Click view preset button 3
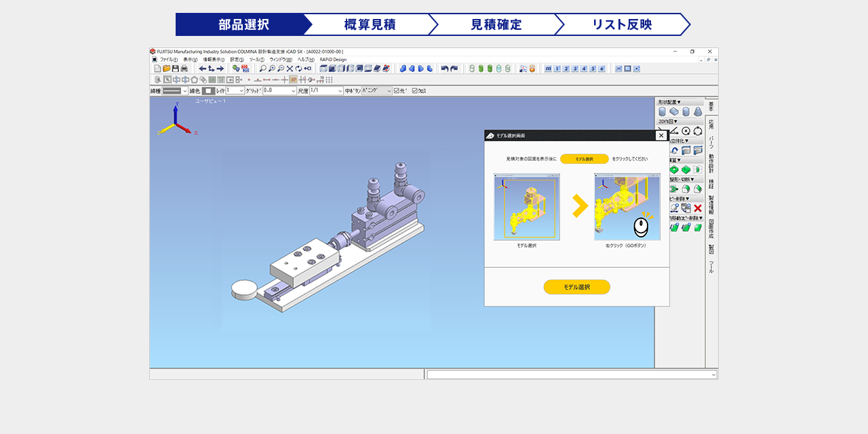This screenshot has height=434, width=868. point(575,68)
